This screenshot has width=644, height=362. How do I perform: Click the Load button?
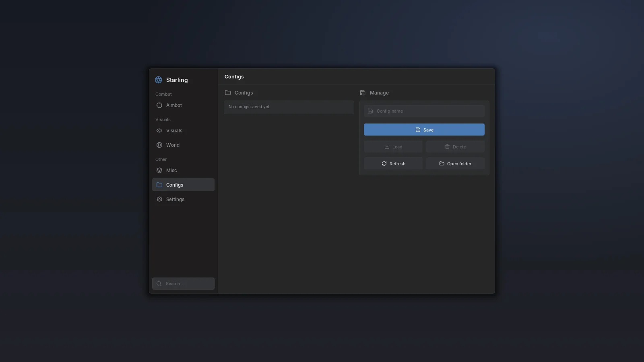point(393,147)
